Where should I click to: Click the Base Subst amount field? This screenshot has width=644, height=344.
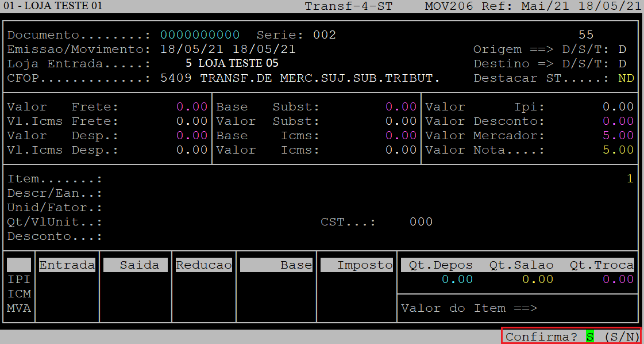[x=400, y=107]
